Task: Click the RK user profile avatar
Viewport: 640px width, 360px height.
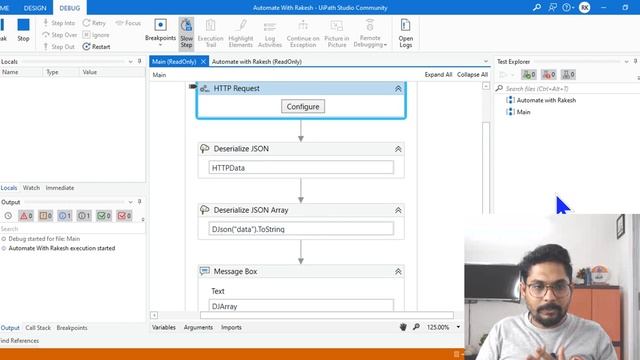Action: click(584, 7)
